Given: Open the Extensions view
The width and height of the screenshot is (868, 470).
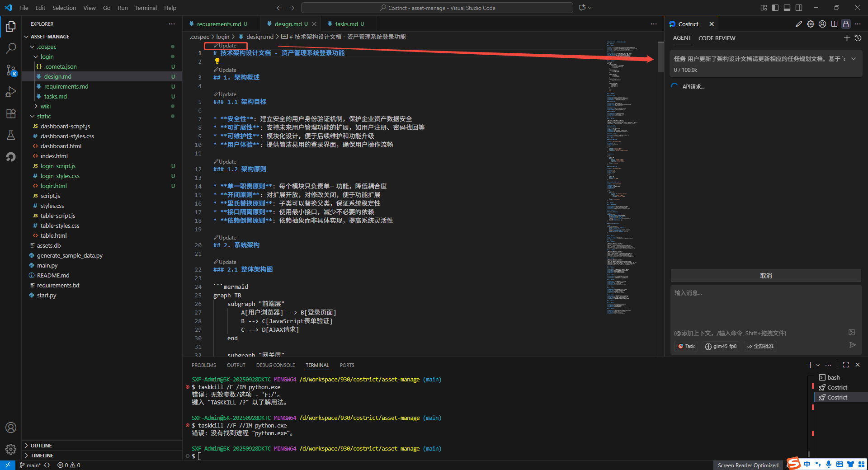Looking at the screenshot, I should (x=11, y=113).
